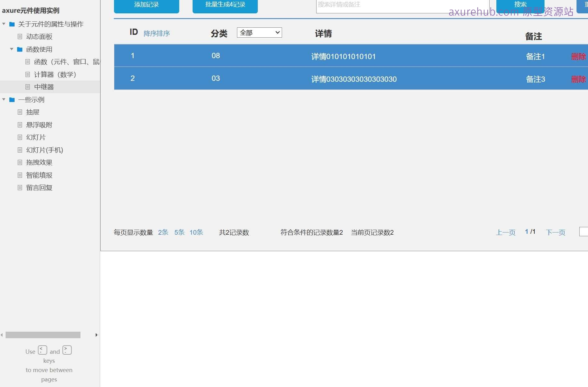Collapse the 一些示例 folder
Image resolution: width=588 pixels, height=387 pixels.
pyautogui.click(x=4, y=99)
